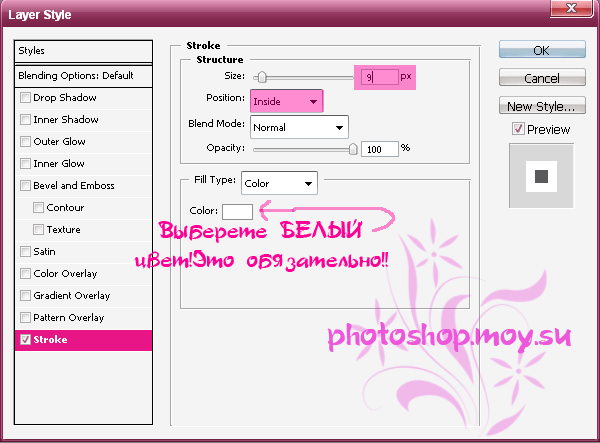Click the Size px input field
Image resolution: width=600 pixels, height=443 pixels.
point(380,77)
